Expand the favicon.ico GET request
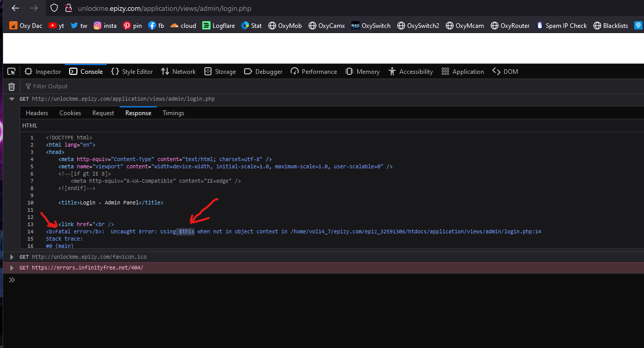The height and width of the screenshot is (348, 644). point(12,257)
